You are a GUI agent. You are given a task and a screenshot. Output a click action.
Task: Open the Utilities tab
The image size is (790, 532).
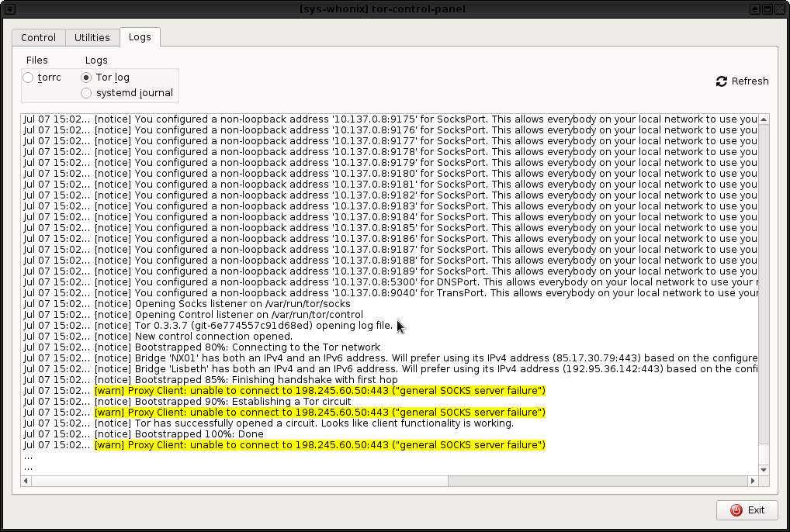[92, 37]
